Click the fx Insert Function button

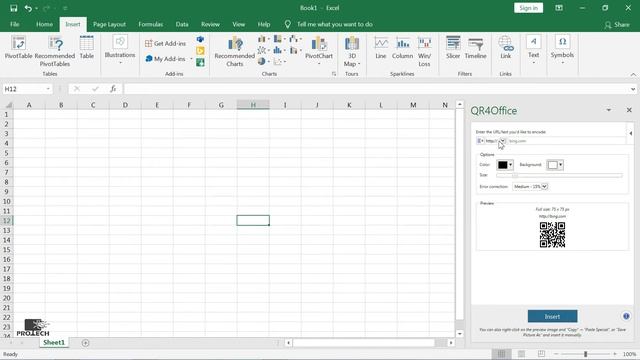point(113,89)
